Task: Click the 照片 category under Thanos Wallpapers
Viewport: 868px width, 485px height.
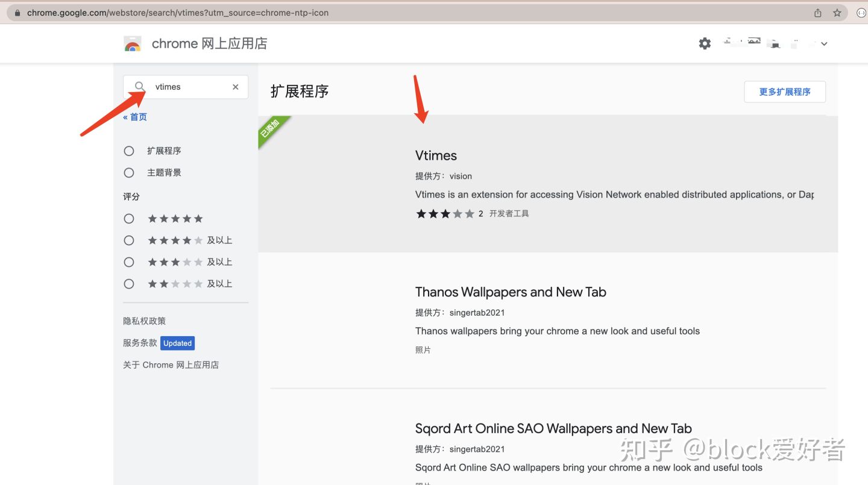Action: [x=423, y=350]
